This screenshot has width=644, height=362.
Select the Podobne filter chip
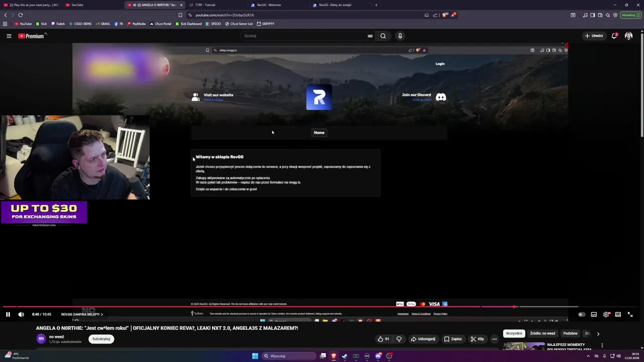pos(571,333)
